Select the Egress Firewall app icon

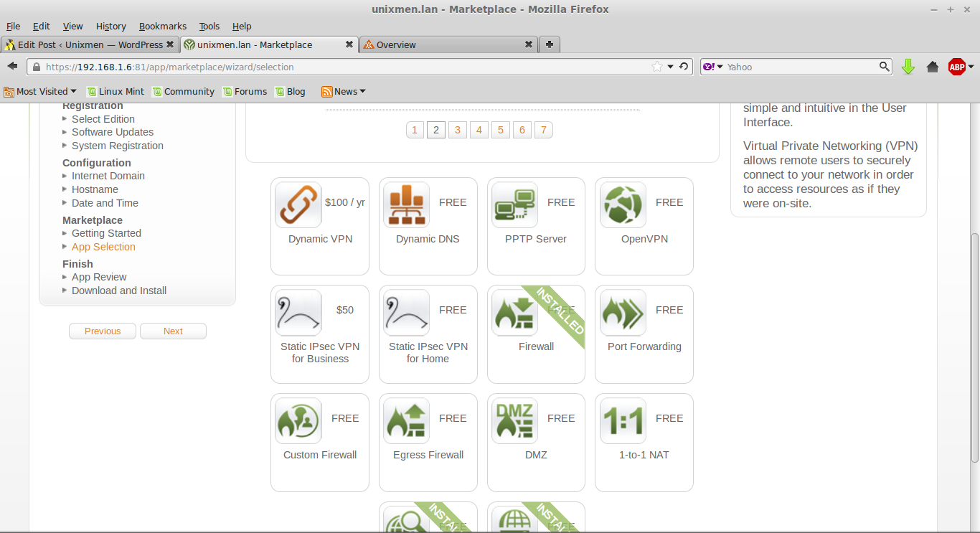406,421
